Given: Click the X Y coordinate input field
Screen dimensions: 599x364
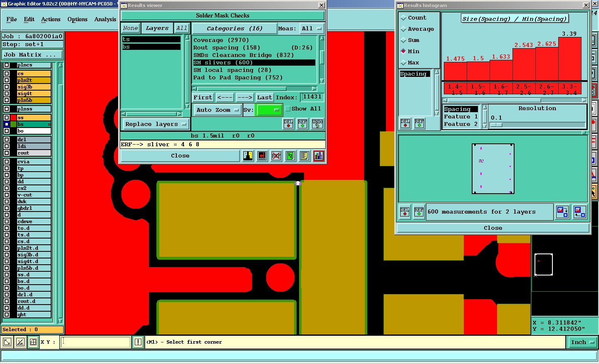Looking at the screenshot, I should click(x=96, y=342).
